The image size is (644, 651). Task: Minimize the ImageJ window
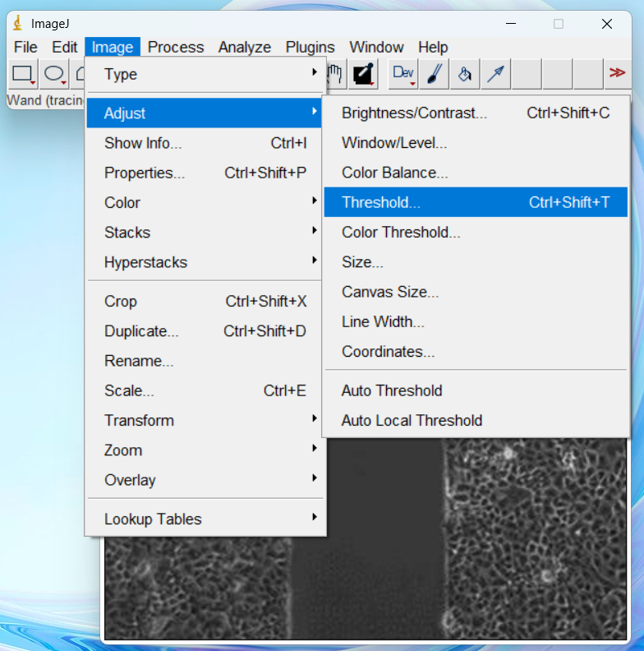pyautogui.click(x=511, y=24)
